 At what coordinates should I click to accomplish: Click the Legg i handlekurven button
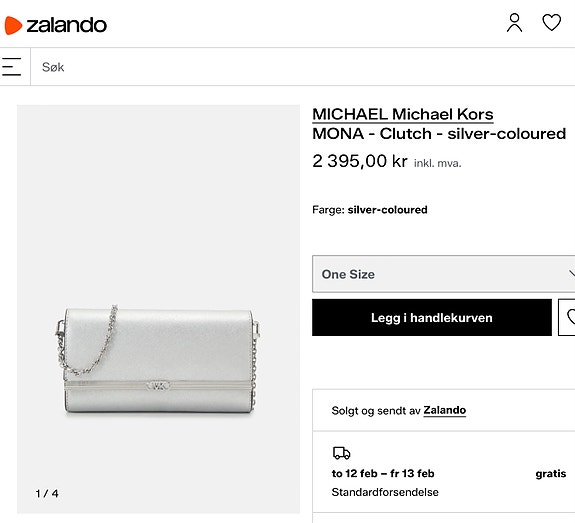(x=432, y=317)
